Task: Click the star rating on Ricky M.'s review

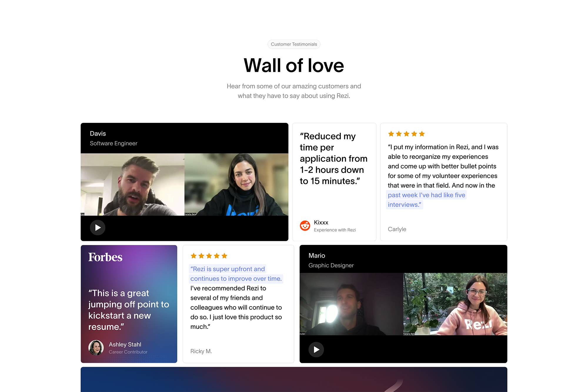Action: pos(209,256)
